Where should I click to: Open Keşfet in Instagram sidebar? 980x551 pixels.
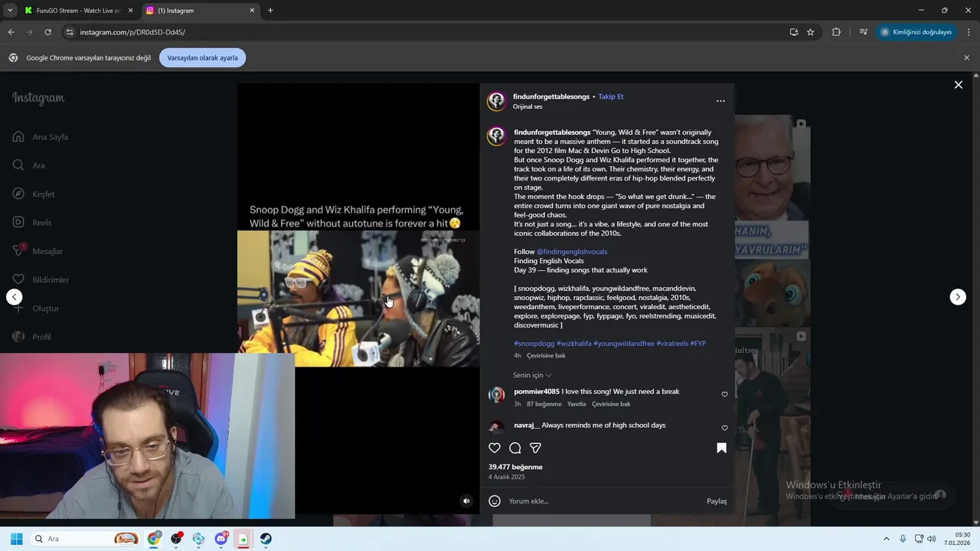click(x=34, y=194)
